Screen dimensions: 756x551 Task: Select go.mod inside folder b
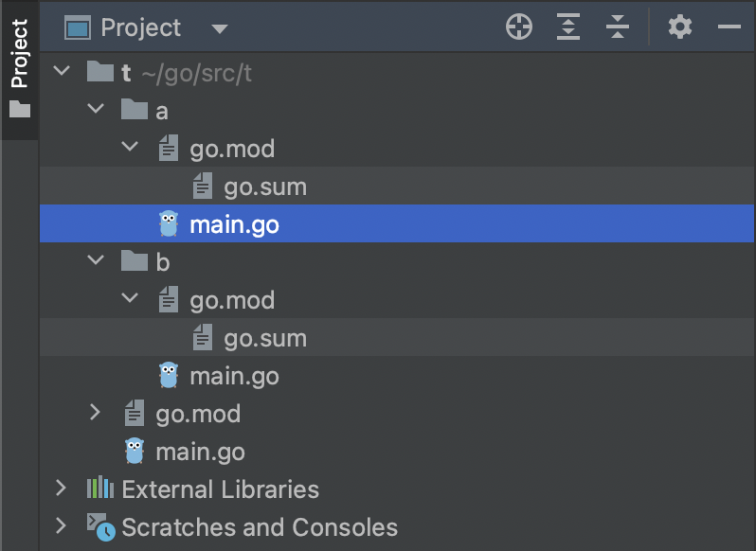pyautogui.click(x=232, y=300)
